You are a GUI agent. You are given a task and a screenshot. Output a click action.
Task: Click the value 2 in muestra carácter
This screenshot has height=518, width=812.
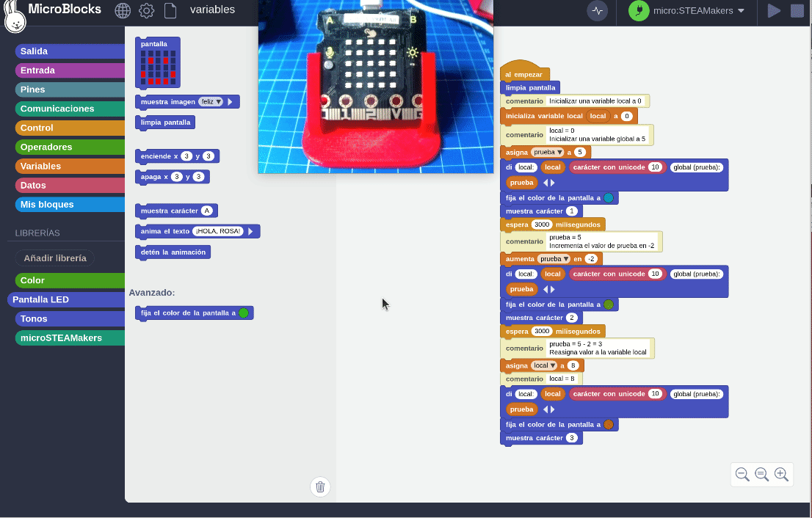[x=572, y=318]
